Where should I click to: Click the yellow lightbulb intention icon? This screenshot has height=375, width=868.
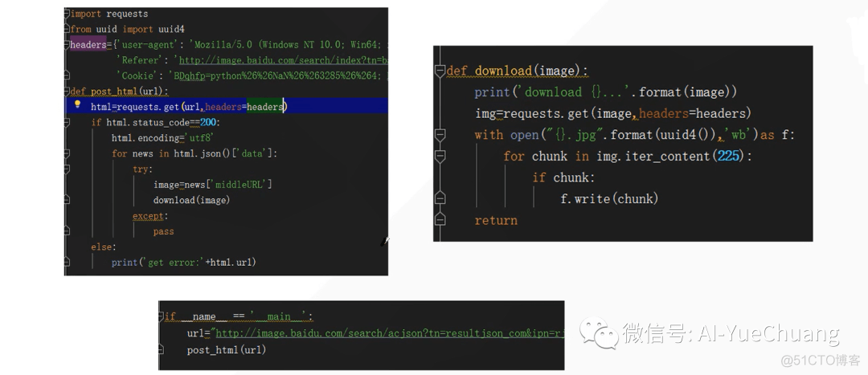[x=77, y=104]
